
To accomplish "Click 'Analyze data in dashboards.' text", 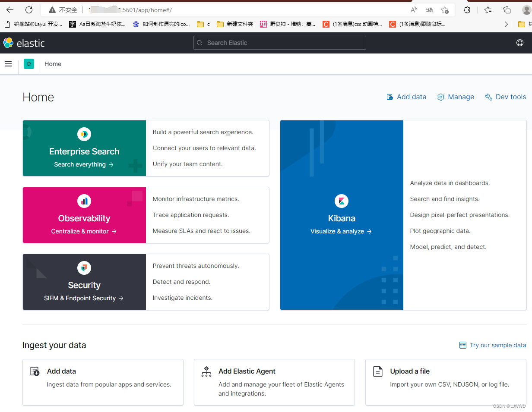I will coord(450,183).
